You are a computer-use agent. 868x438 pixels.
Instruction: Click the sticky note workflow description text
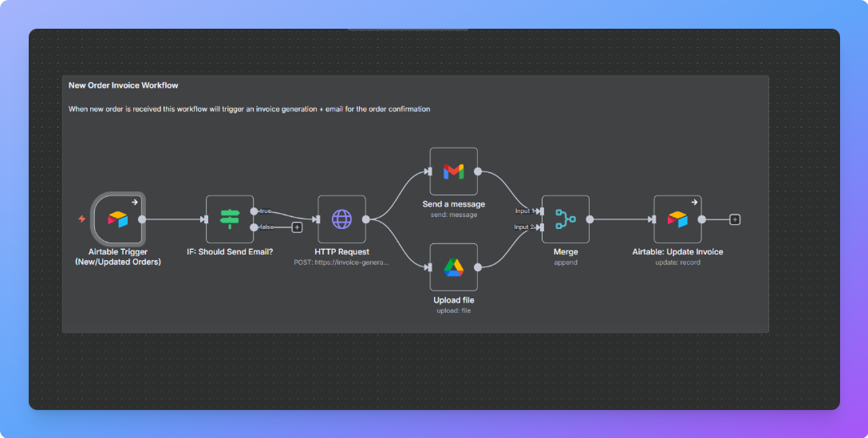(249, 109)
